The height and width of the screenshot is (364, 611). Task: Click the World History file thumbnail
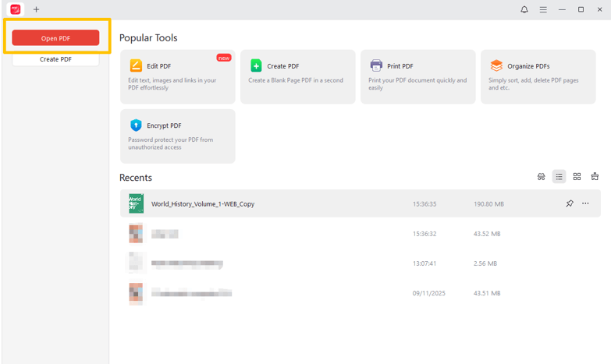click(136, 203)
